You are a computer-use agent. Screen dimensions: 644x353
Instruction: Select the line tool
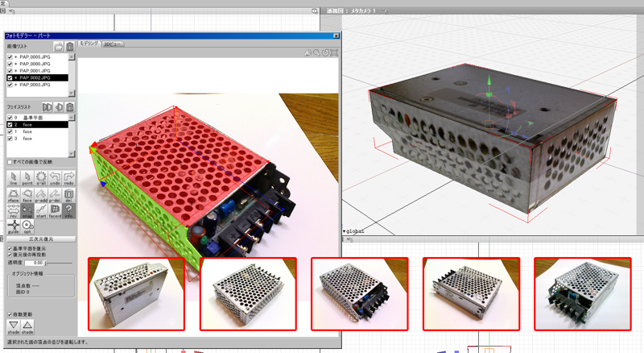[13, 178]
